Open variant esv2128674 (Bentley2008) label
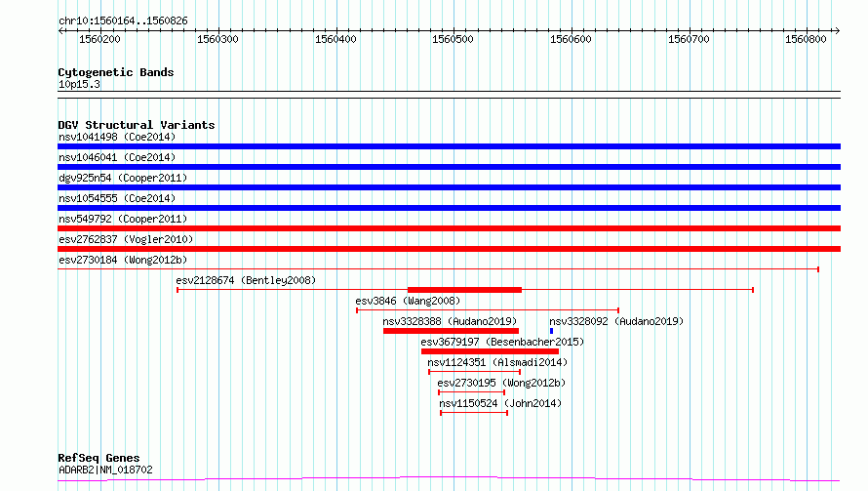The width and height of the screenshot is (868, 491). [x=246, y=280]
